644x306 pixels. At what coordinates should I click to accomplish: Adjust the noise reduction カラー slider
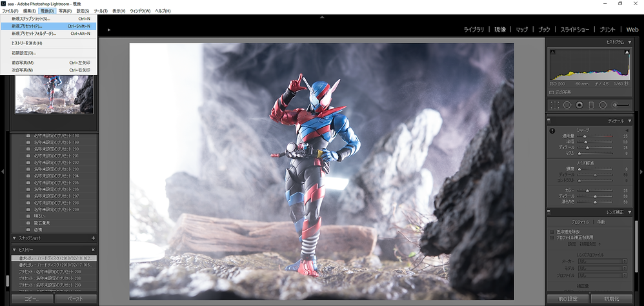point(595,190)
